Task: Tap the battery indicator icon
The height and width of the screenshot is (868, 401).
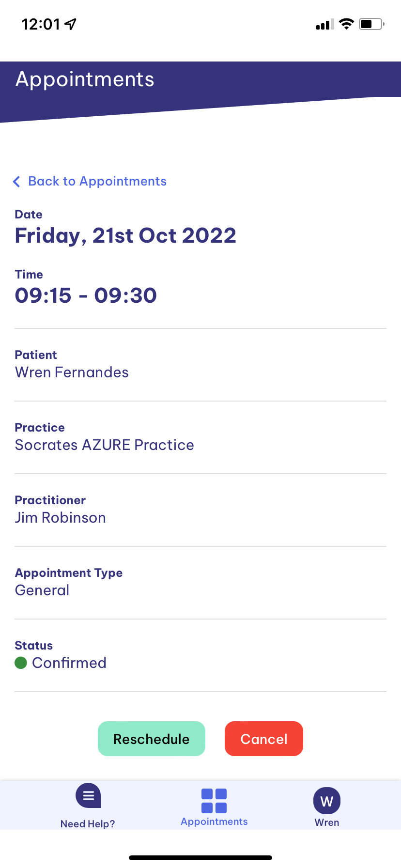Action: pyautogui.click(x=371, y=24)
